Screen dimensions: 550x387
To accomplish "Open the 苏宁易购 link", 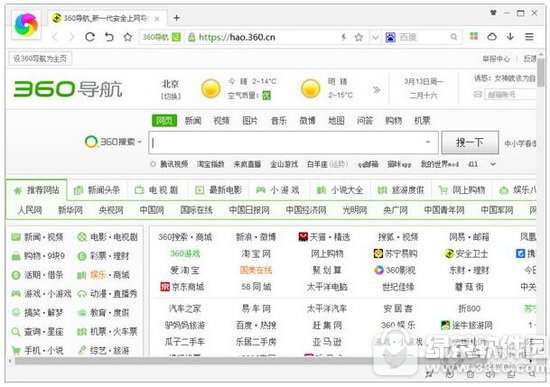I will (395, 254).
